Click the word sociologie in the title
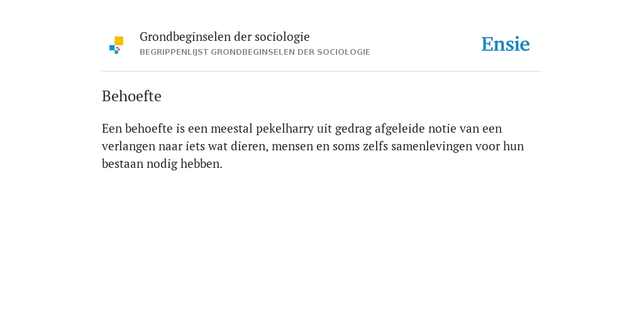The image size is (644, 322). [282, 36]
